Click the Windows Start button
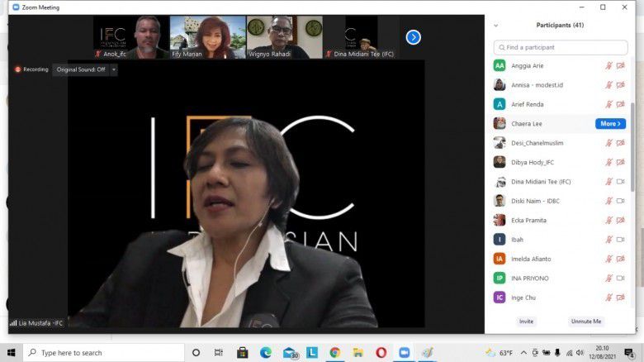Viewport: 644px width, 362px height. click(11, 353)
